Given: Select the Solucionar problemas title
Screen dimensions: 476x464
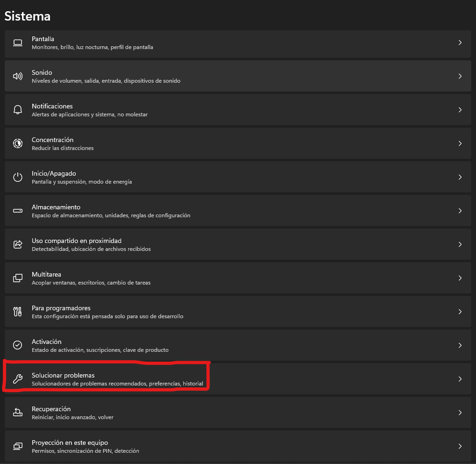Looking at the screenshot, I should 63,375.
